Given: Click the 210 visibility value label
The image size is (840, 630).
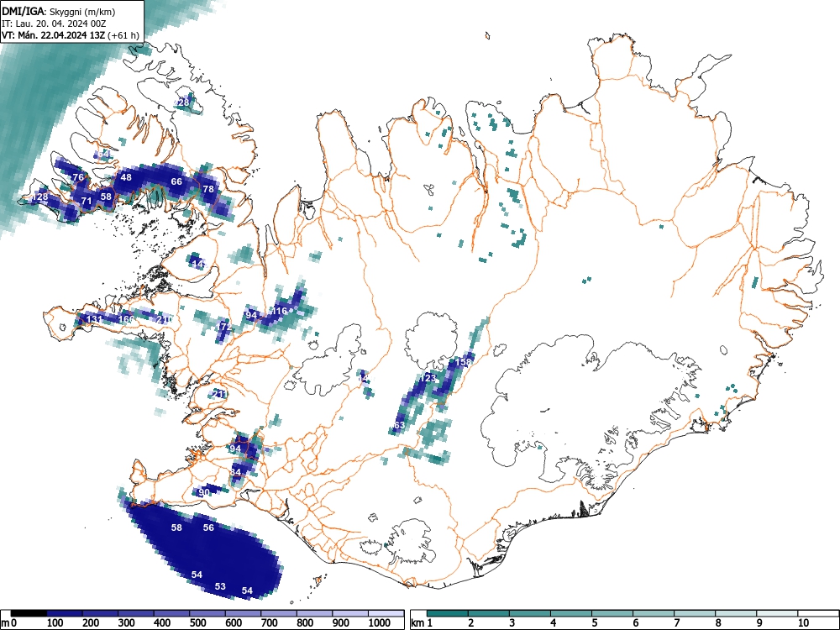Looking at the screenshot, I should 165,319.
